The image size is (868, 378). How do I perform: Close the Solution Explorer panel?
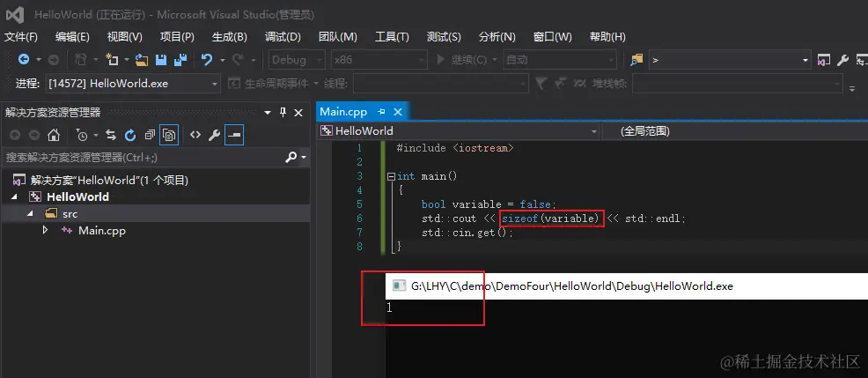[298, 113]
